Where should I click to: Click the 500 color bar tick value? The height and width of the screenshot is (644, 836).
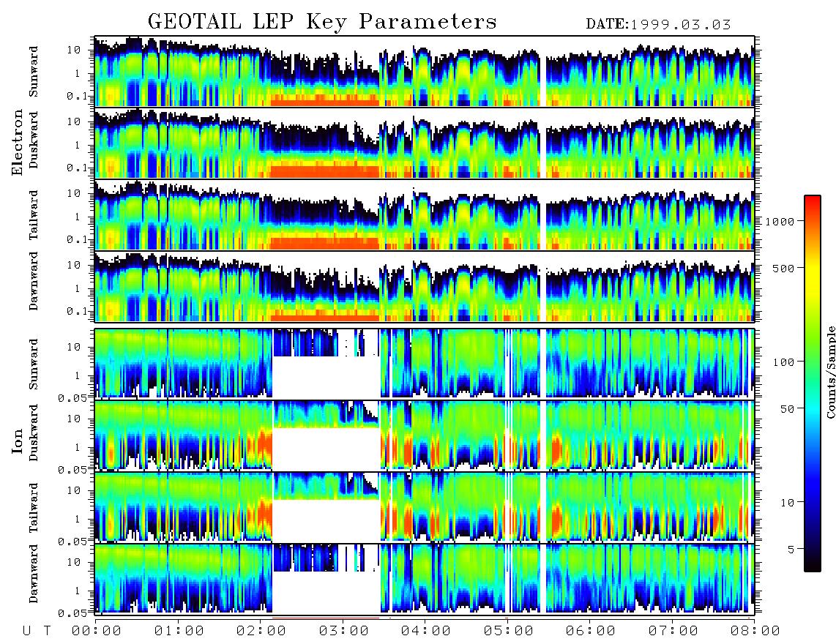click(x=784, y=268)
